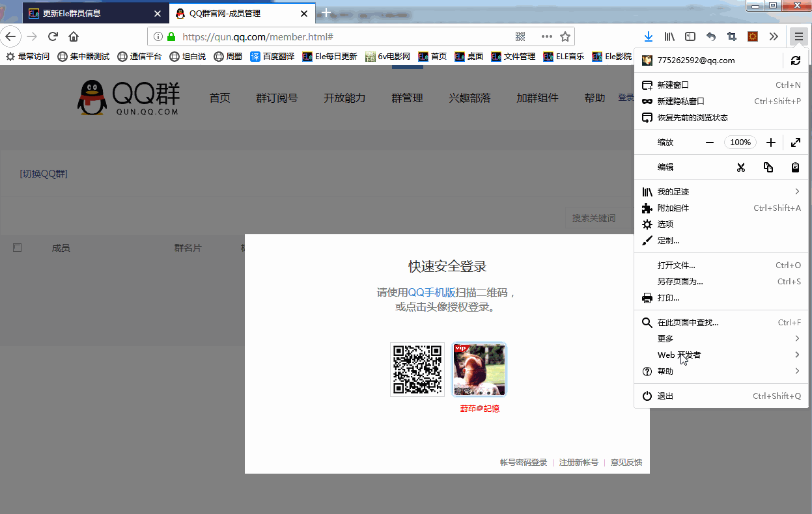
Task: Choose 新建隐私窗口 from the menu
Action: pyautogui.click(x=721, y=101)
